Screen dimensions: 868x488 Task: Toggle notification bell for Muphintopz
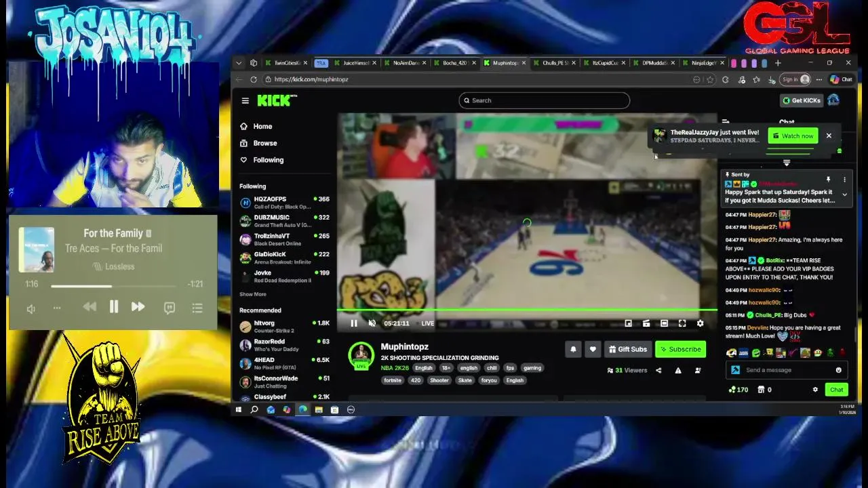tap(573, 349)
